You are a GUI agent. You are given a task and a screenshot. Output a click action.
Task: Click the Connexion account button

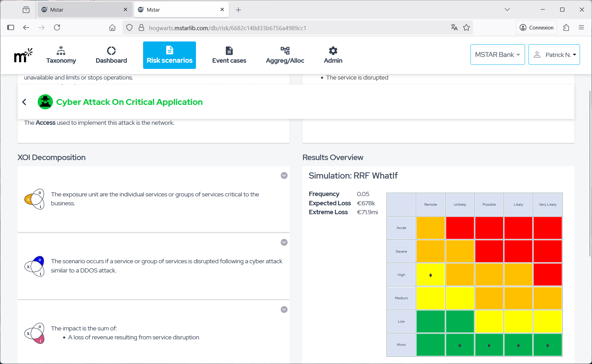click(x=536, y=27)
